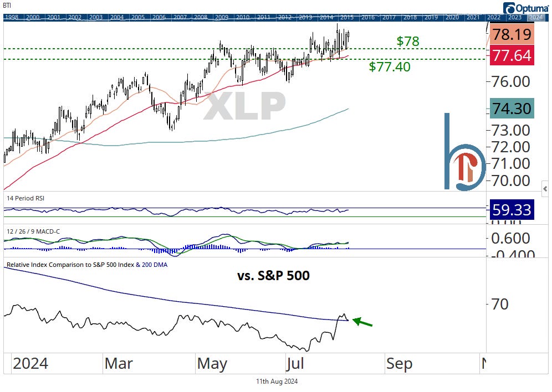
Task: Click the 2022 year marker
Action: tap(494, 17)
